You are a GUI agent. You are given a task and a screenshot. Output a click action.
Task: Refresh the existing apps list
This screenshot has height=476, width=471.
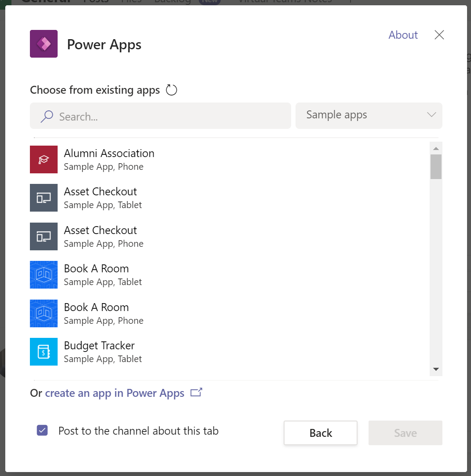[171, 90]
